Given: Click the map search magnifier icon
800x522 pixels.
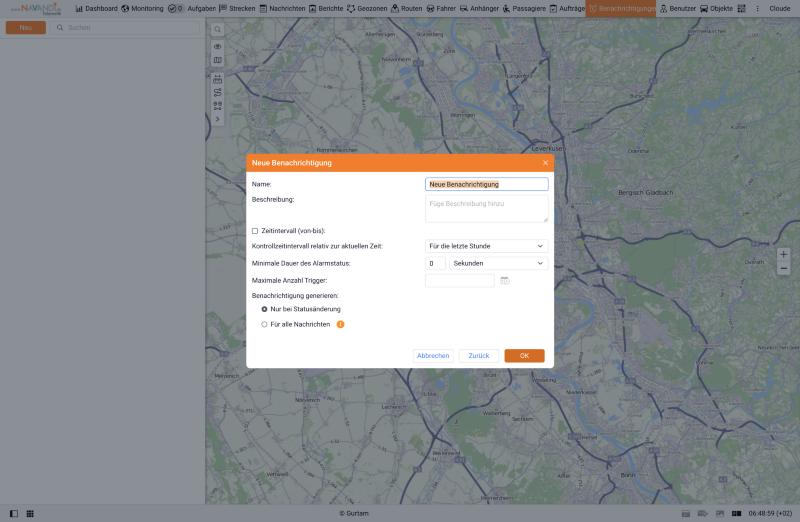Looking at the screenshot, I should coord(218,30).
